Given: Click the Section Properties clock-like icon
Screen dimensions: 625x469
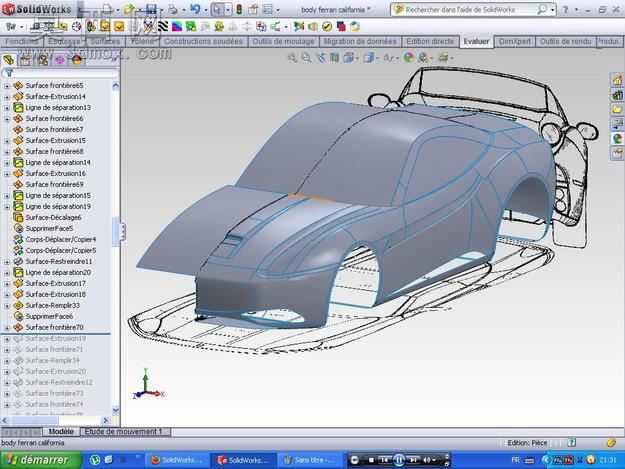Looking at the screenshot, I should tap(76, 27).
